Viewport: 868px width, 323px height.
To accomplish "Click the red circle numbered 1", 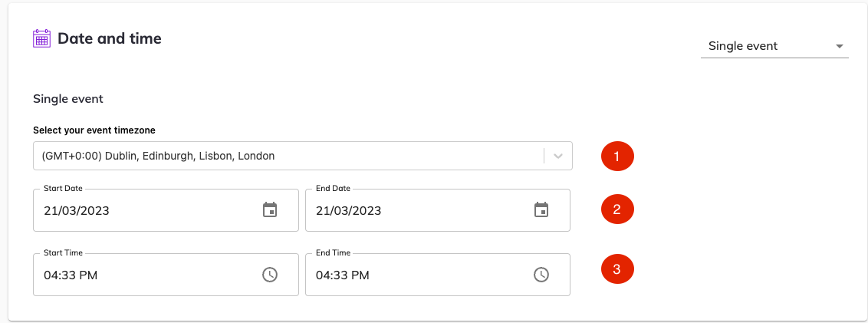I will [618, 157].
